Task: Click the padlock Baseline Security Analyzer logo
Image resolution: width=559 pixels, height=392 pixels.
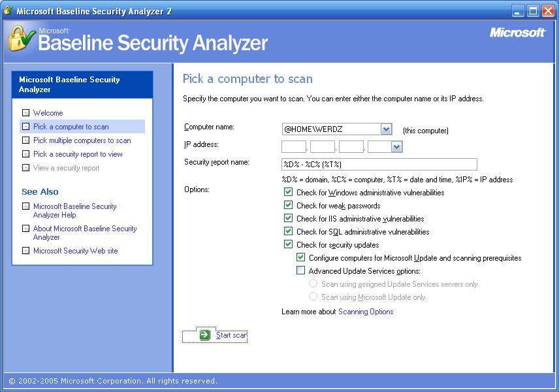Action: (22, 39)
